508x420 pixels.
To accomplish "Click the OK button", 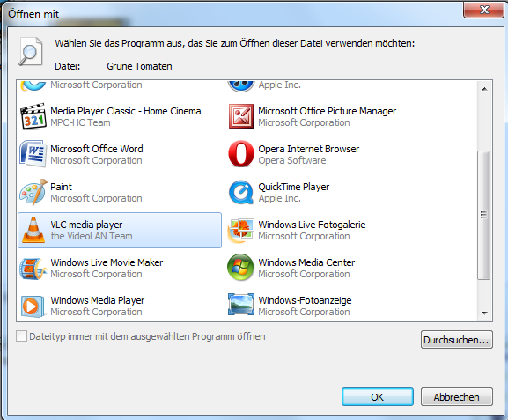I will tap(378, 396).
